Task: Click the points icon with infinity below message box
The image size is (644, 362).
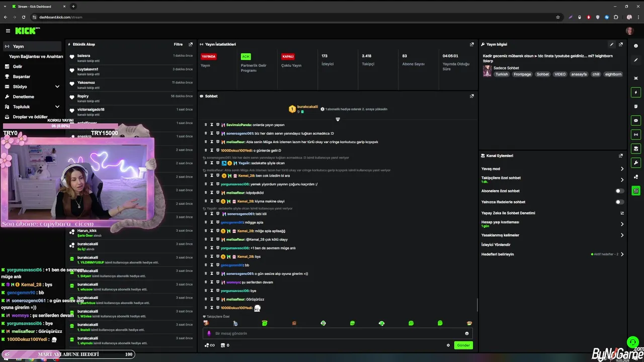Action: tap(209, 345)
